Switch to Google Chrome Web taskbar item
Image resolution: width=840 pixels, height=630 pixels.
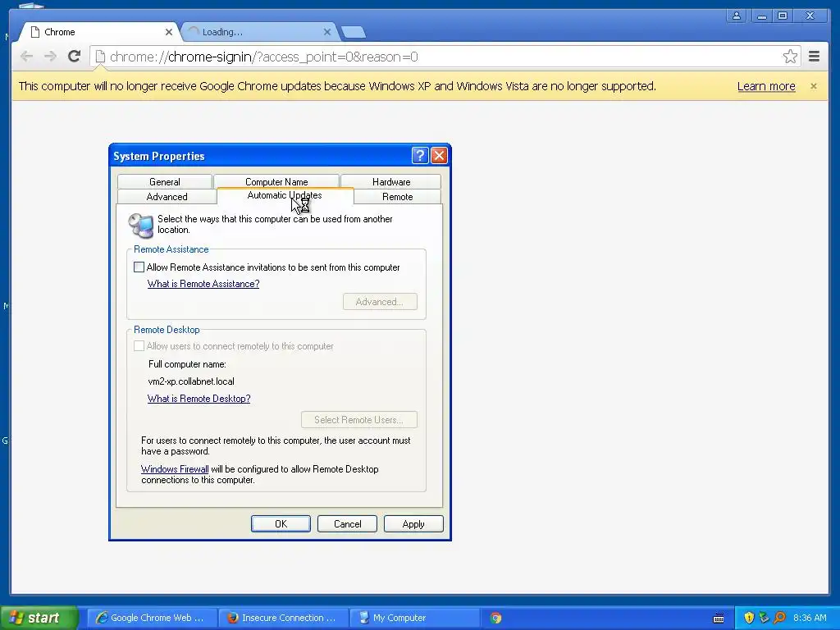(x=152, y=618)
